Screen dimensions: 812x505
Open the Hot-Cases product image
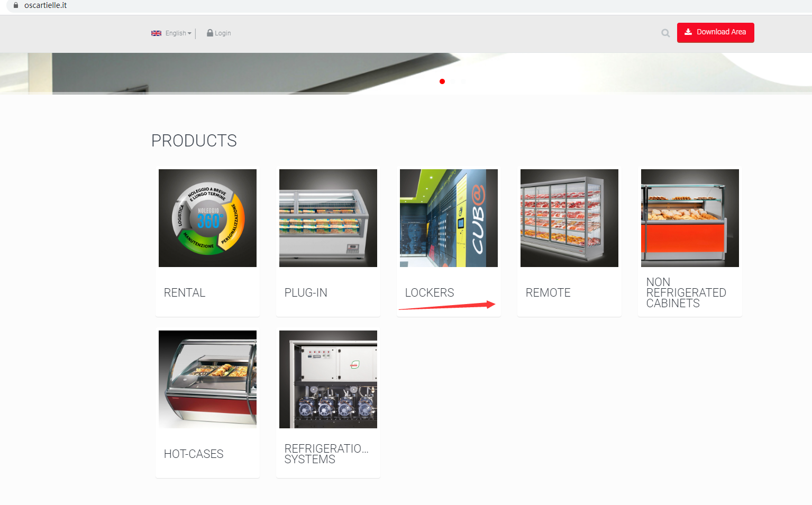coord(207,379)
